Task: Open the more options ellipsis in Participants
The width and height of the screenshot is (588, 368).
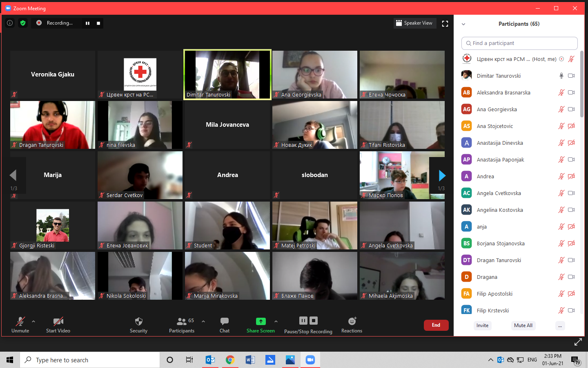Action: pyautogui.click(x=560, y=325)
